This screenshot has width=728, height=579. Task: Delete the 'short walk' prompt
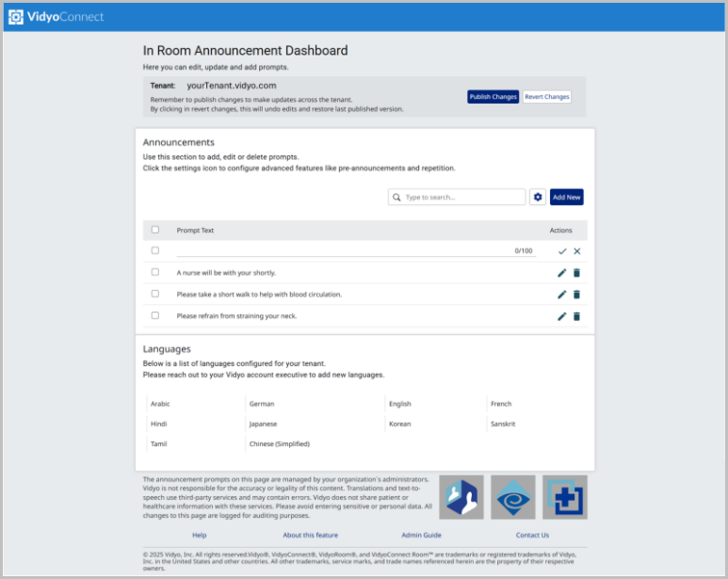577,295
